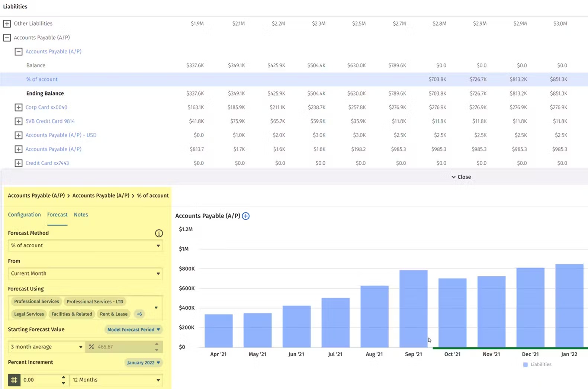Collapse the top-level Accounts Payable (A/P) group
The width and height of the screenshot is (588, 389).
(x=7, y=38)
